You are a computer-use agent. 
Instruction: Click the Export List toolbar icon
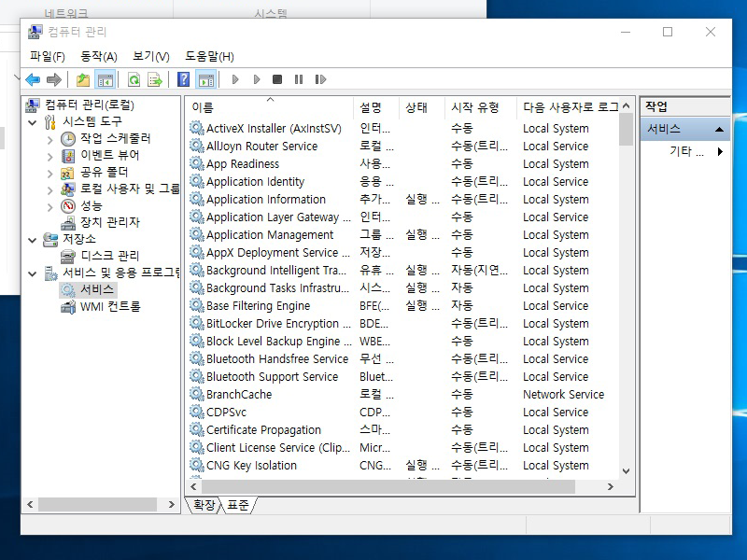pos(155,79)
